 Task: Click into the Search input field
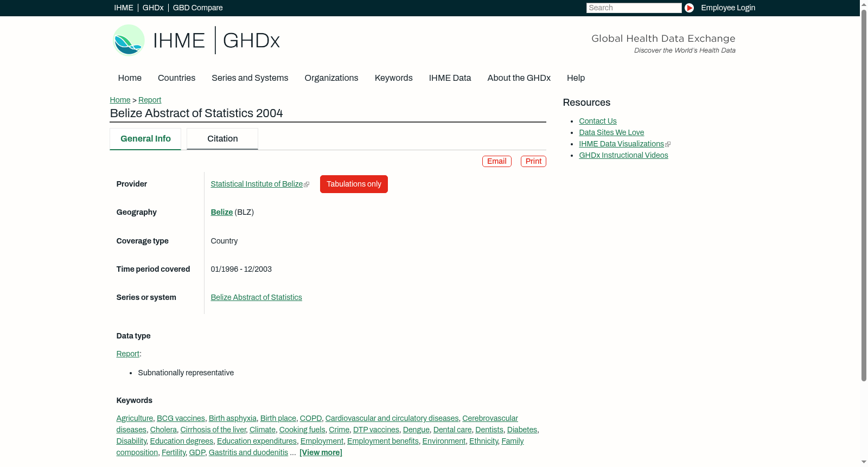point(634,8)
